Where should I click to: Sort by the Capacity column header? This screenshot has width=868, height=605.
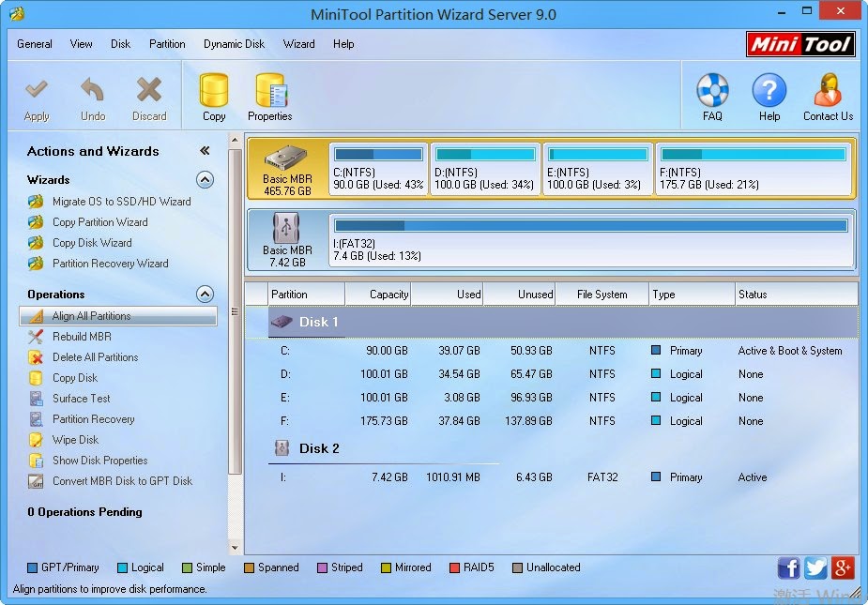[x=377, y=295]
